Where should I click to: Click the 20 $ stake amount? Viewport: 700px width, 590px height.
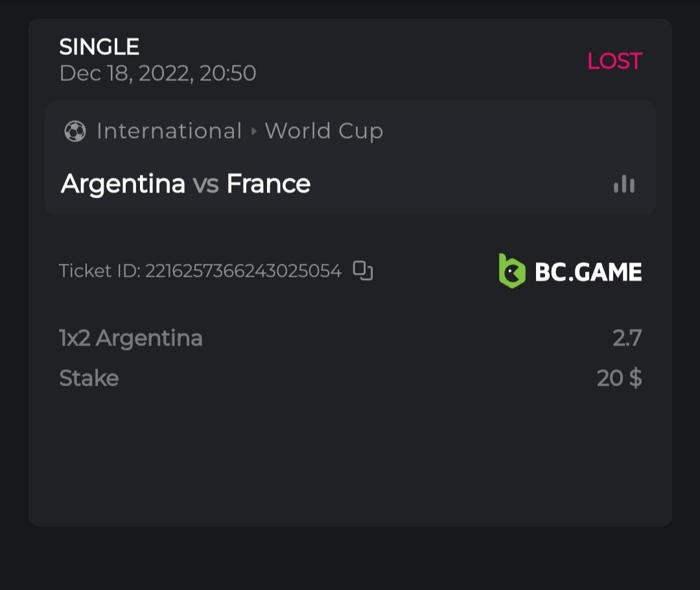pos(619,378)
